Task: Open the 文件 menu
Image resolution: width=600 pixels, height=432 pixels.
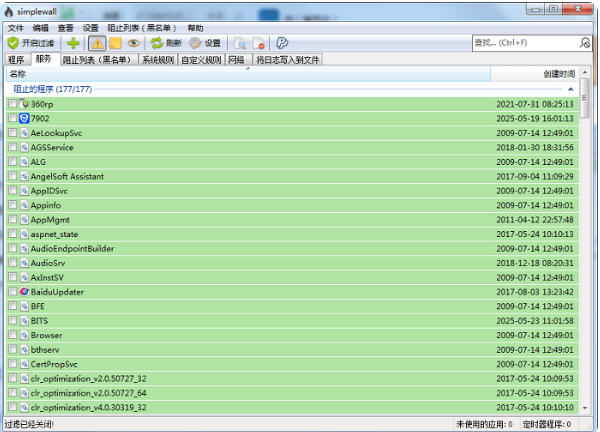Action: pyautogui.click(x=15, y=28)
